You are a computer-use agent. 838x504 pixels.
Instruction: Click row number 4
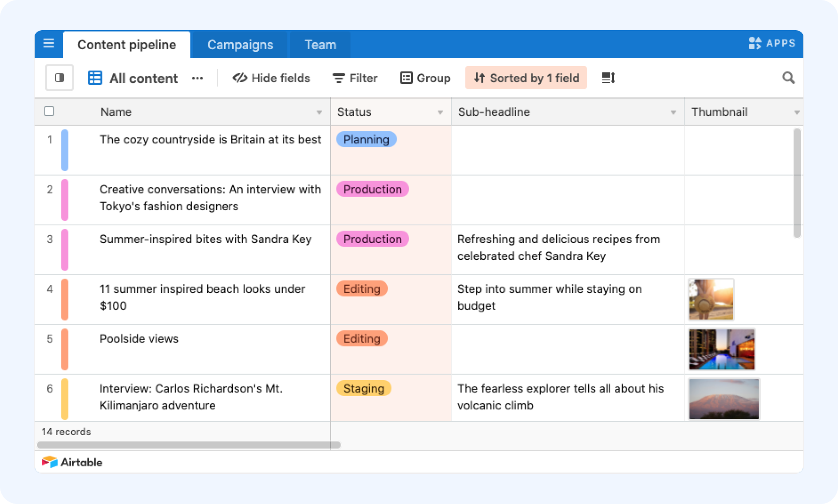pos(50,289)
